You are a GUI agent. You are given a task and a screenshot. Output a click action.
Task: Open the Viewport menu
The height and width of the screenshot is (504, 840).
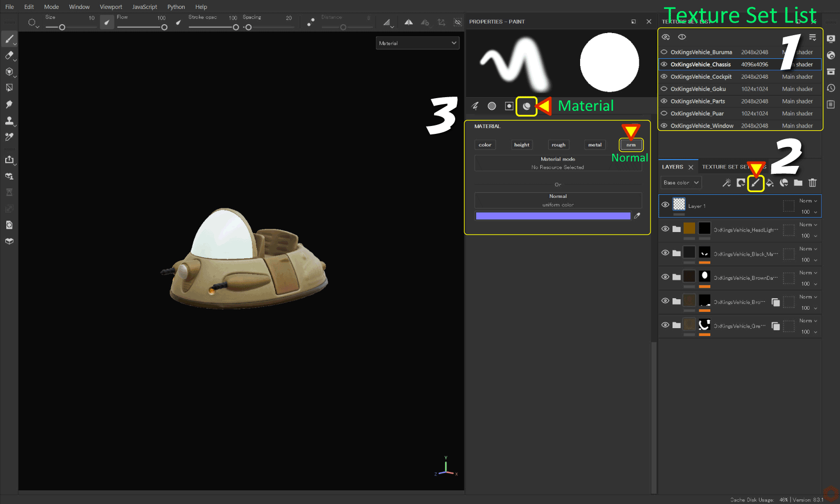111,7
